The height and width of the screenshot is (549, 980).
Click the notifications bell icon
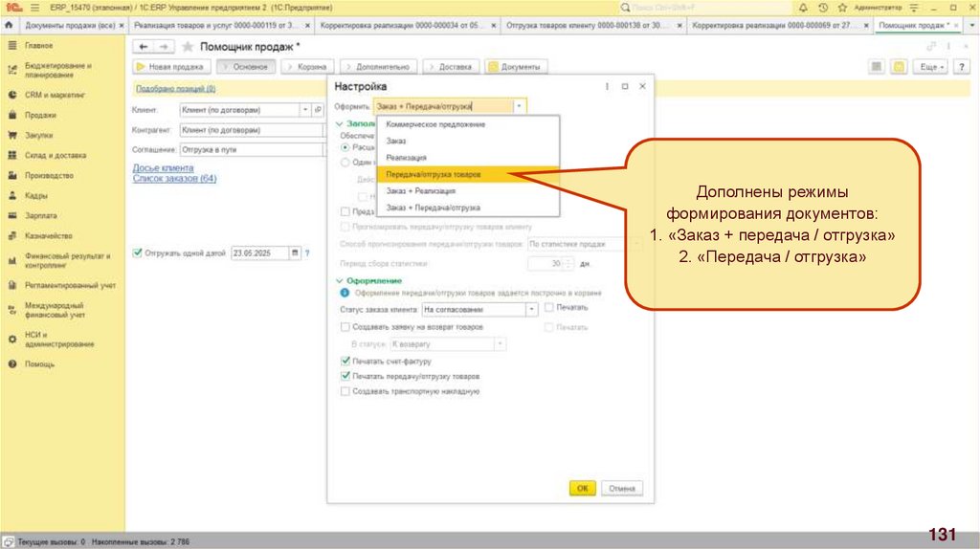805,7
